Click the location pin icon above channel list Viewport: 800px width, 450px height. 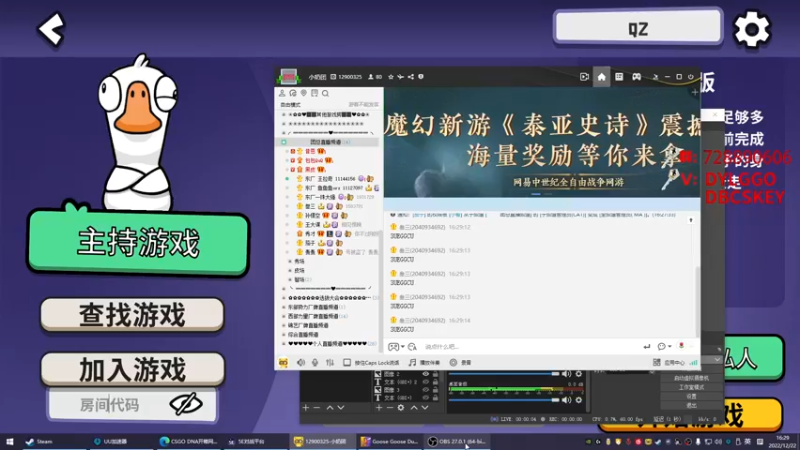coord(304,93)
